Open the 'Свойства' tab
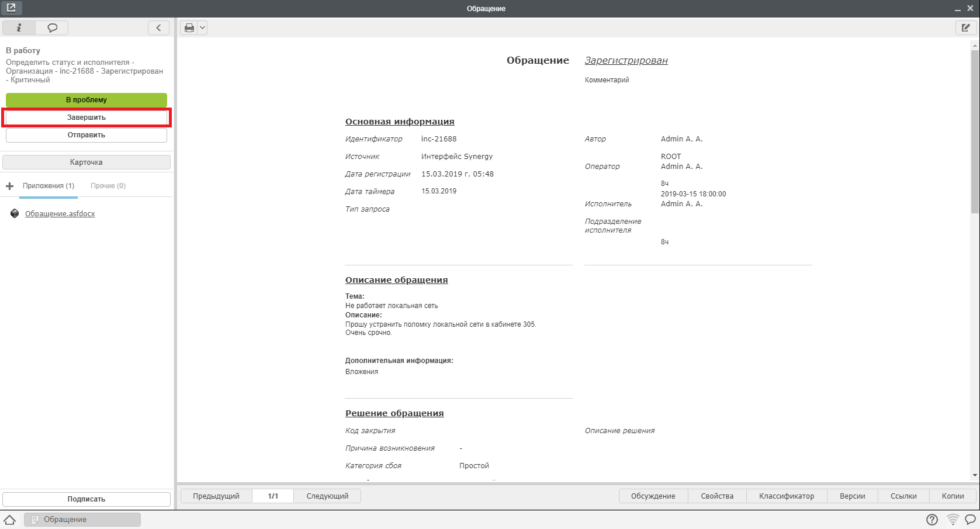 point(717,496)
